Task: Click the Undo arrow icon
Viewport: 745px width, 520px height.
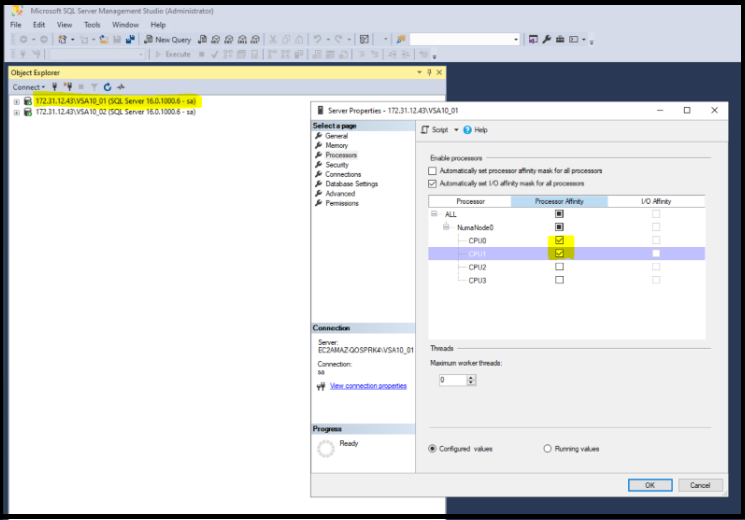Action: pos(317,39)
